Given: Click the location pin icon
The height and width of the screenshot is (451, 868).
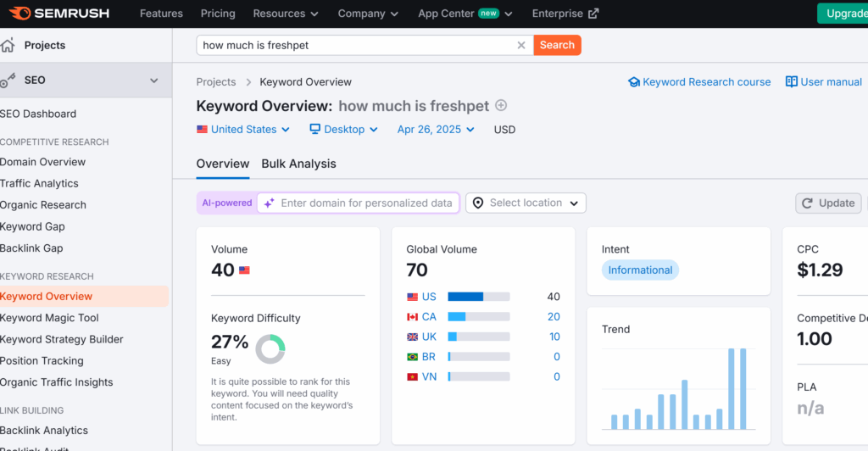Looking at the screenshot, I should 478,203.
